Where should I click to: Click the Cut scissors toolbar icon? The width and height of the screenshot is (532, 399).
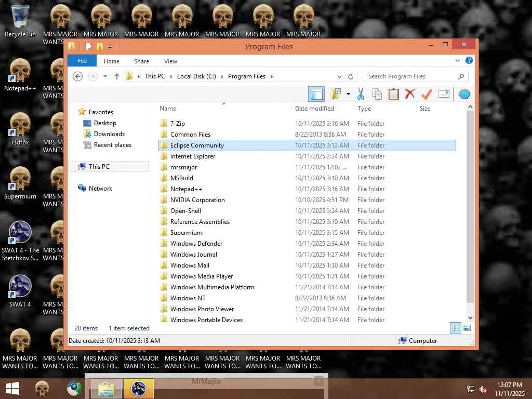tap(361, 94)
